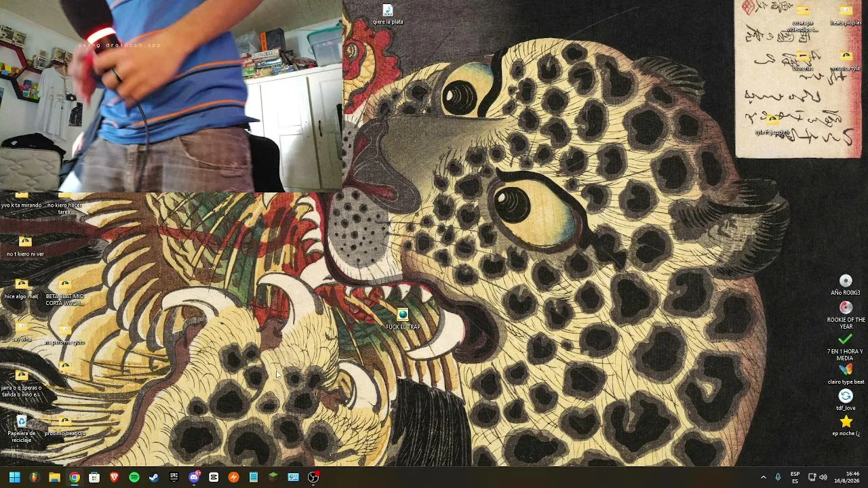Image resolution: width=868 pixels, height=488 pixels.
Task: Switch to OBS Studio in the taskbar
Action: tap(313, 477)
